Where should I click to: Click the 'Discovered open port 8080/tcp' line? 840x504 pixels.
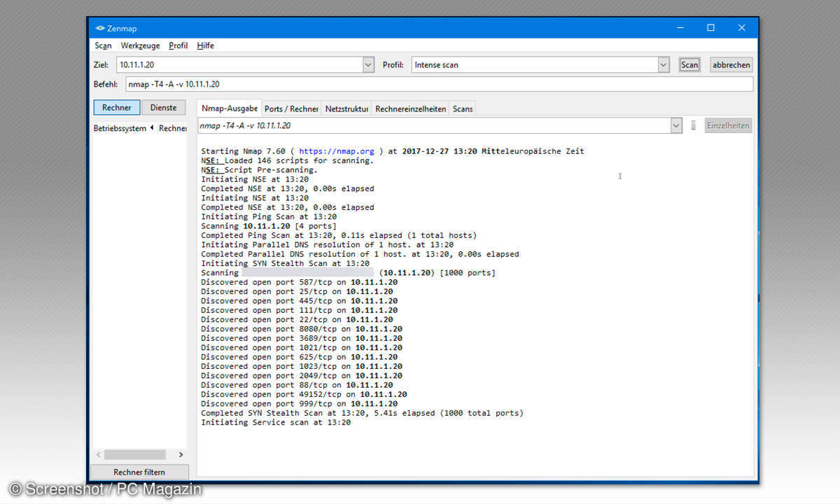302,329
